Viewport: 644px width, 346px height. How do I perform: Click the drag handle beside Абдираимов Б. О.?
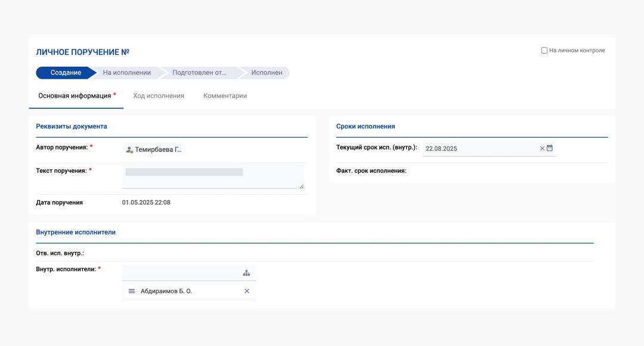click(x=132, y=291)
